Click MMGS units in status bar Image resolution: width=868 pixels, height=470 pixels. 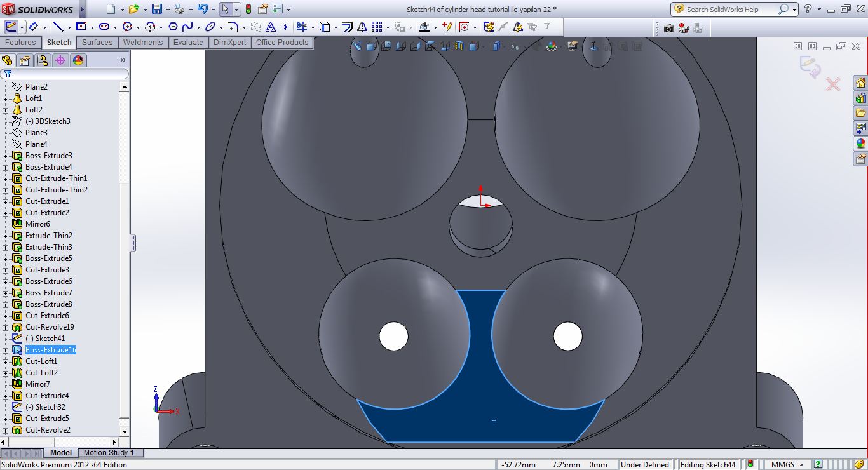[783, 465]
